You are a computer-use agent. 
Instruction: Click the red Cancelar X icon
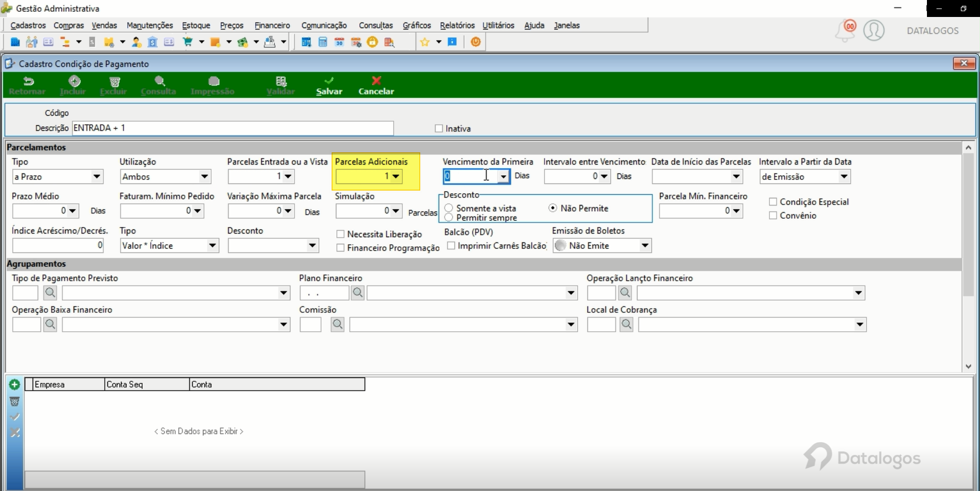pos(376,81)
